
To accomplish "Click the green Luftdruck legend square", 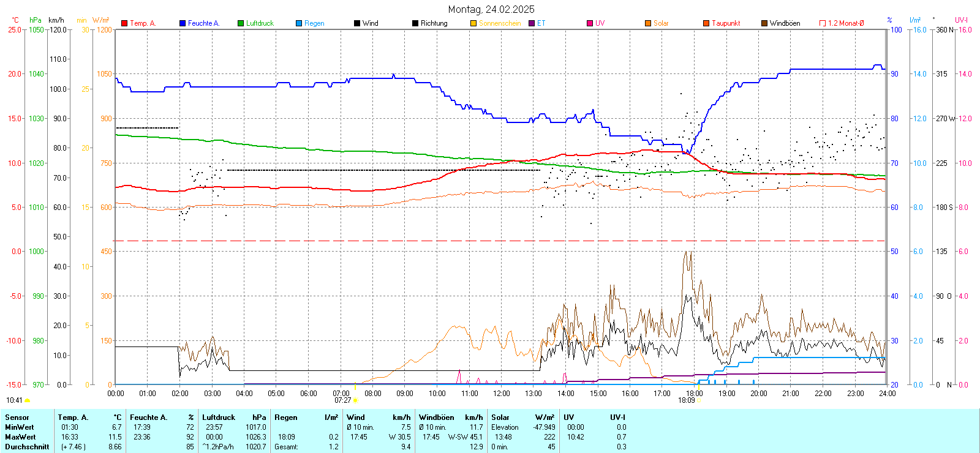I will click(241, 23).
